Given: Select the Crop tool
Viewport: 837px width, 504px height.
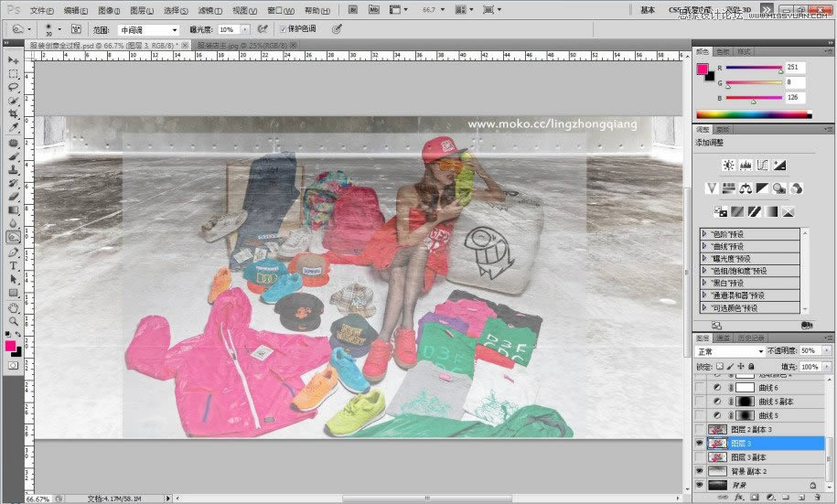Looking at the screenshot, I should [x=13, y=113].
